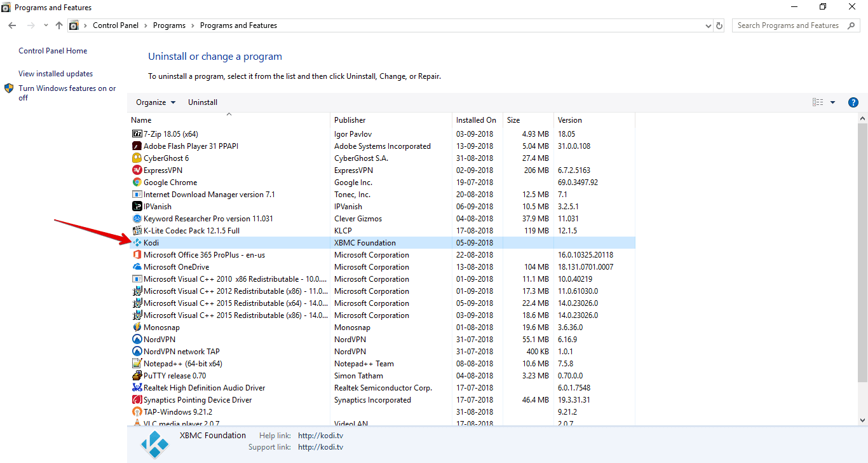Refresh the address bar location

point(719,25)
